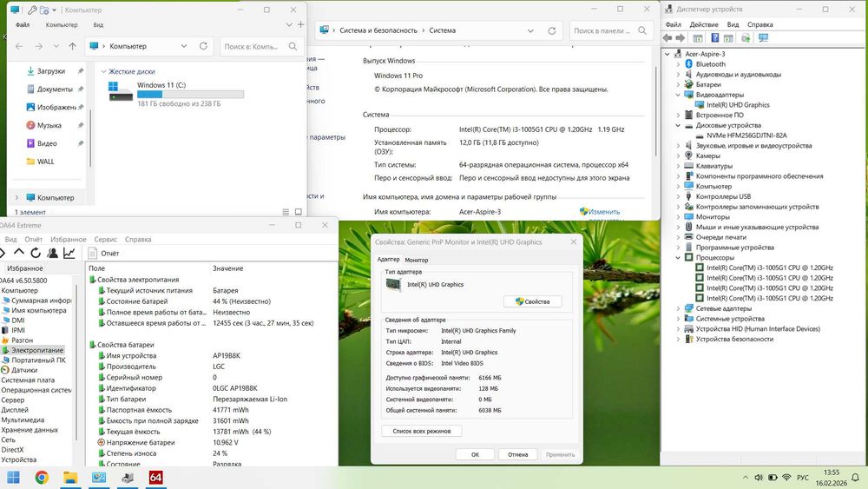Click Свойства button in adapter dialog
This screenshot has width=868, height=489.
[x=533, y=301]
